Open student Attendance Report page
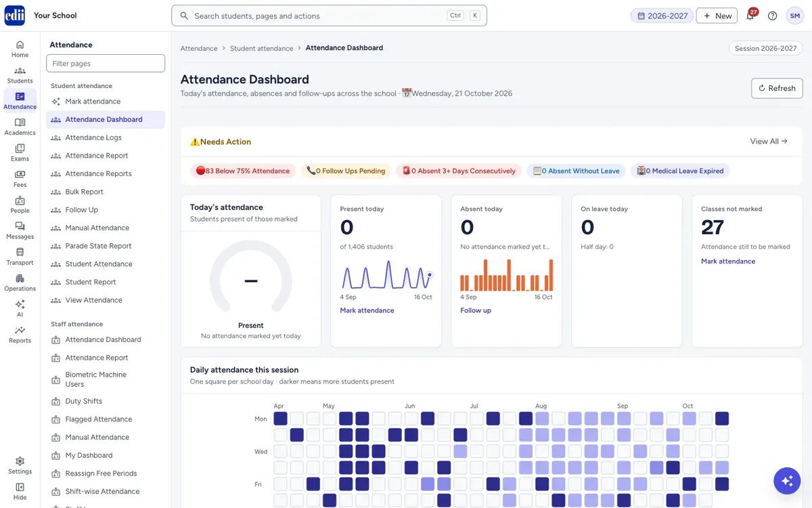Viewport: 812px width, 508px height. pos(106,156)
